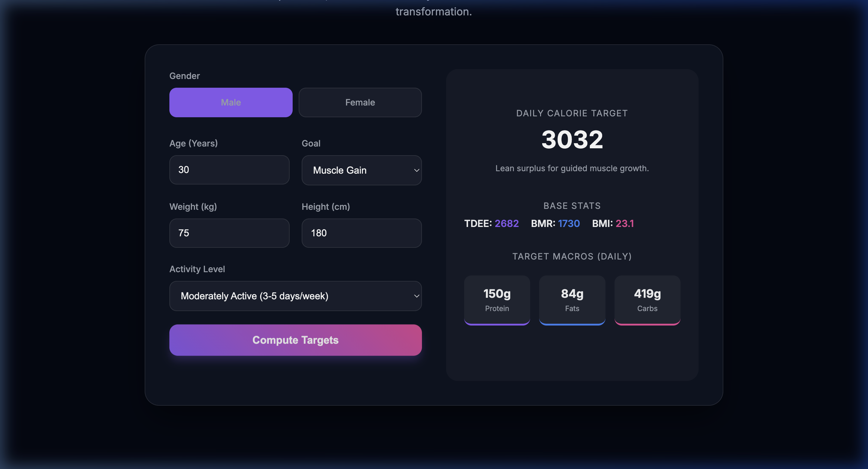The width and height of the screenshot is (868, 469).
Task: Click the Daily Calorie Target heading
Action: click(x=572, y=113)
